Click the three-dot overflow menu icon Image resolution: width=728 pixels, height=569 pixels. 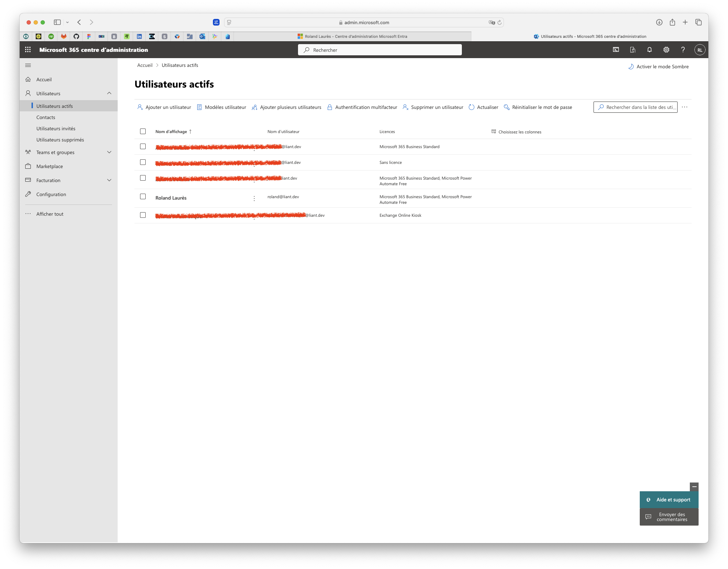(x=684, y=107)
